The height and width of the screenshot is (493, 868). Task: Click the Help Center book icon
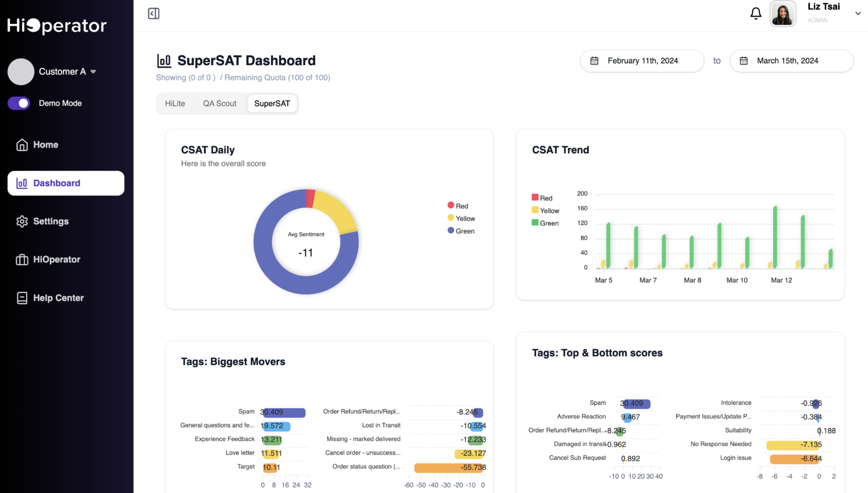coord(22,298)
